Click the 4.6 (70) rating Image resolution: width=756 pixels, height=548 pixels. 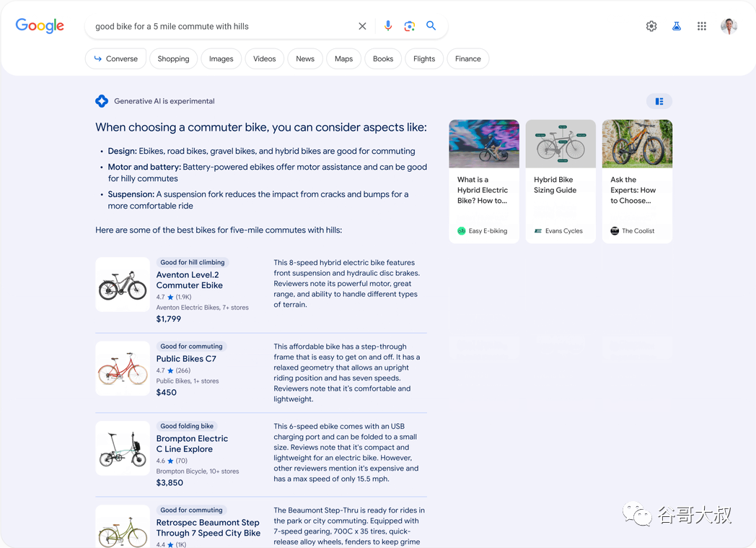172,461
